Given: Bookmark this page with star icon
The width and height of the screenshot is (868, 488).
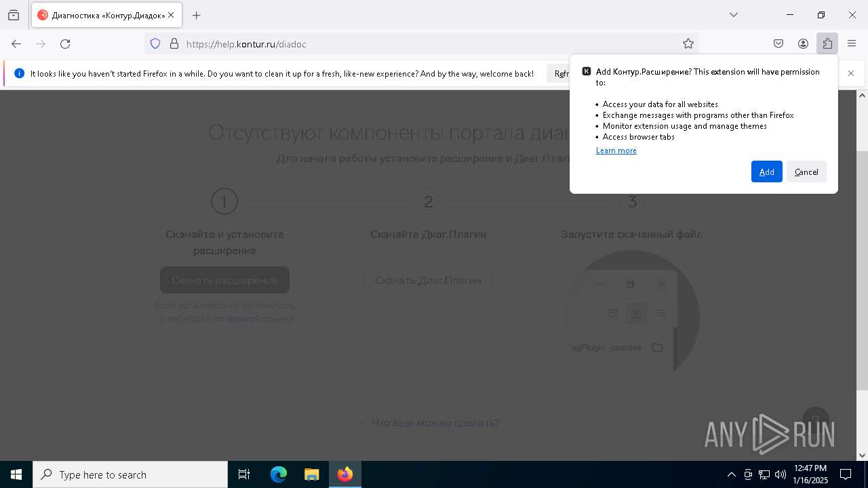Looking at the screenshot, I should (688, 44).
